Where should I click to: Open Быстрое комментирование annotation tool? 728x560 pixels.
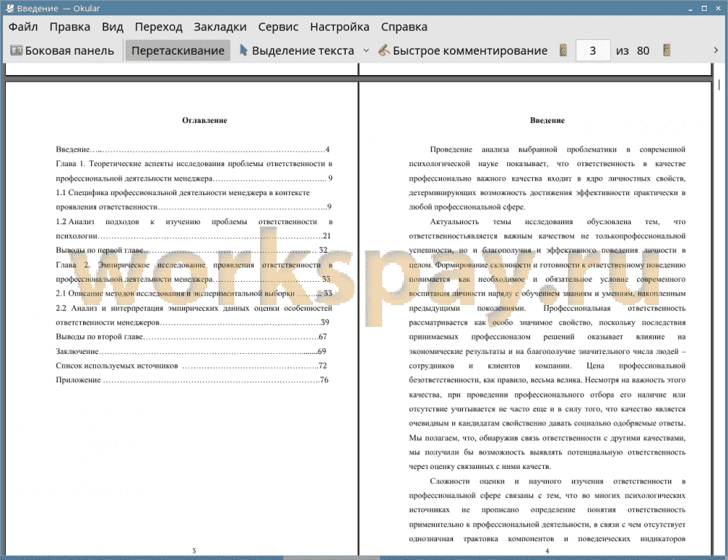point(463,51)
